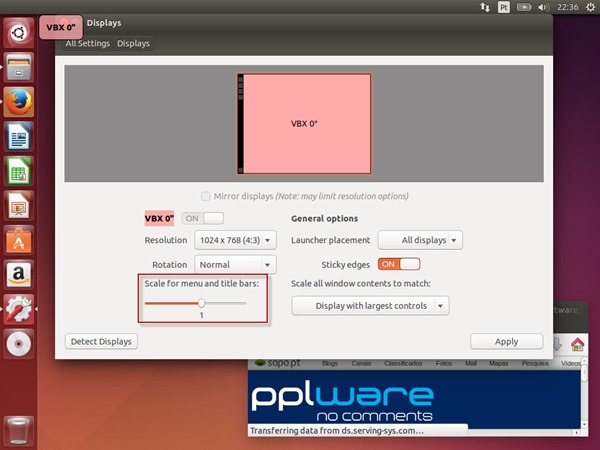The image size is (600, 450).
Task: Click the home icon in Firefox window
Action: pos(577,344)
